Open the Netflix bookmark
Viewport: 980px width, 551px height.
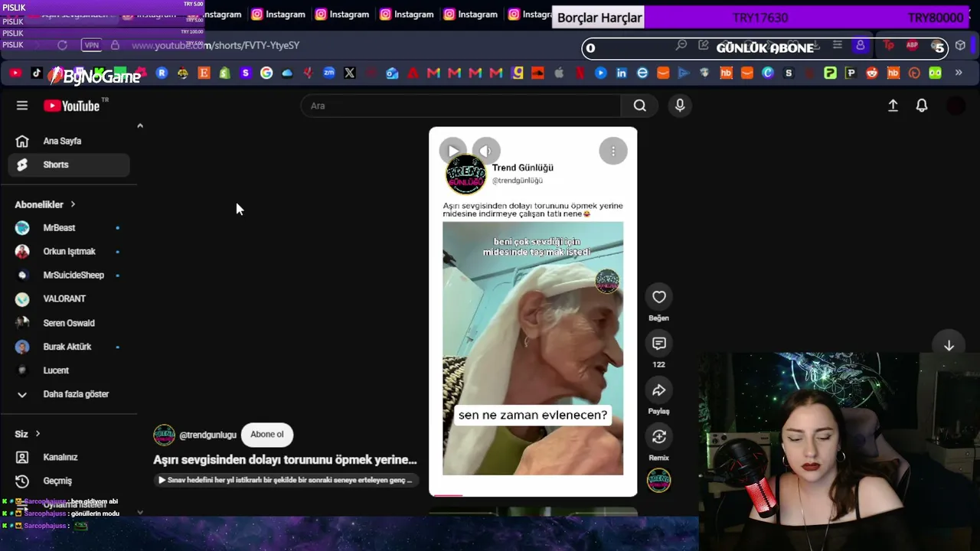(580, 73)
